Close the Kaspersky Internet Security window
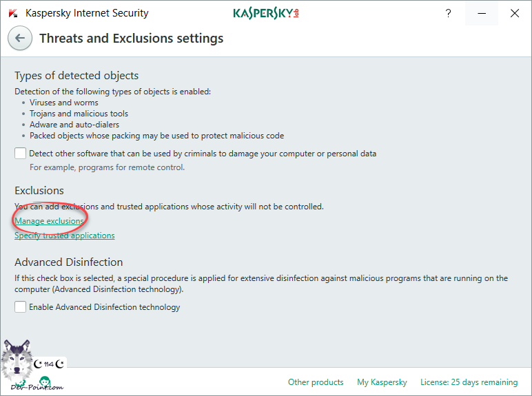 [515, 13]
